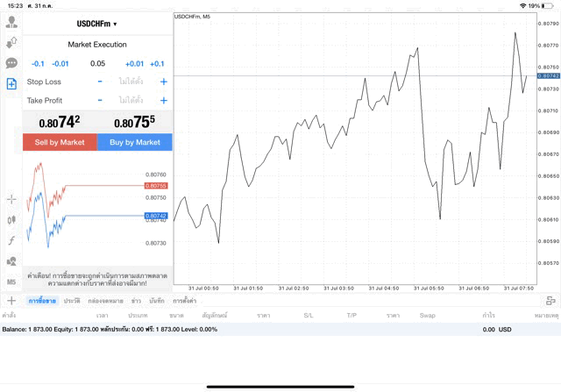Open the M5 timeframe selector
Screen dimensions: 561x392
tap(11, 282)
